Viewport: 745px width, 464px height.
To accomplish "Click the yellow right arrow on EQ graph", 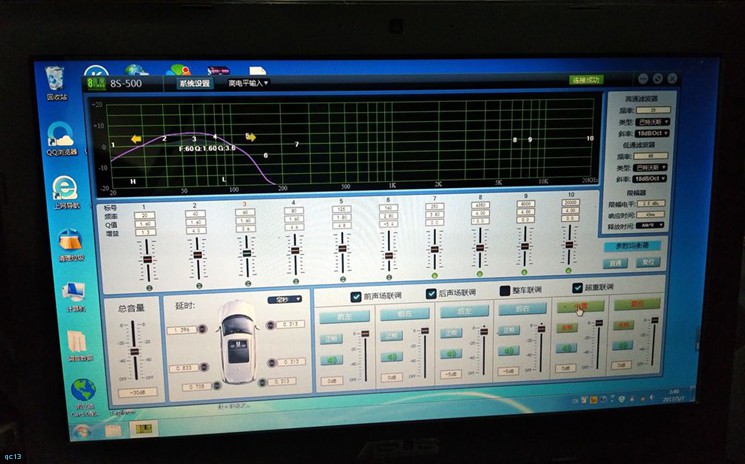I will [x=251, y=137].
